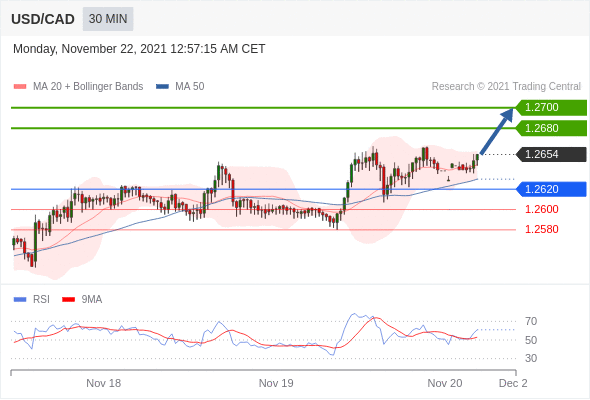590x400 pixels.
Task: Click the 1.2654 current price tag
Action: pyautogui.click(x=551, y=154)
